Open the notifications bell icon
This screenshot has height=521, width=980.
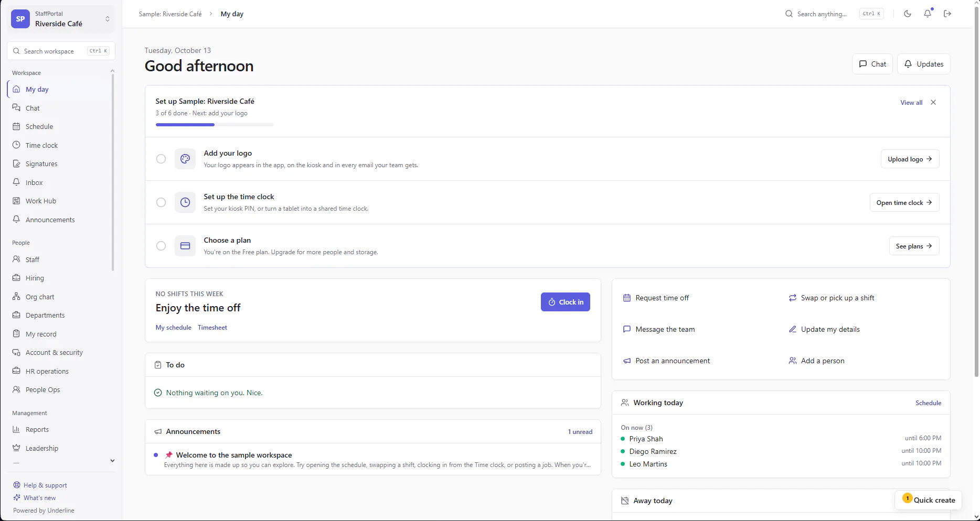pyautogui.click(x=928, y=14)
